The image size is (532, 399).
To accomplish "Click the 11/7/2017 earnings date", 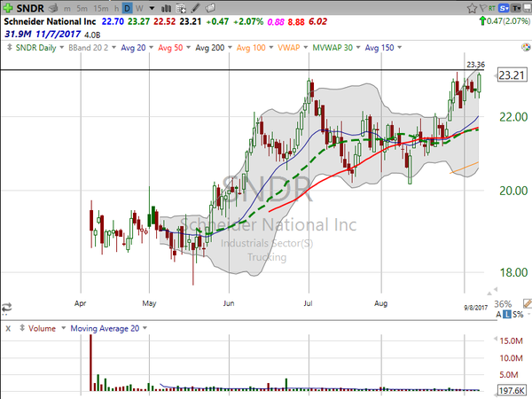I will pyautogui.click(x=58, y=35).
